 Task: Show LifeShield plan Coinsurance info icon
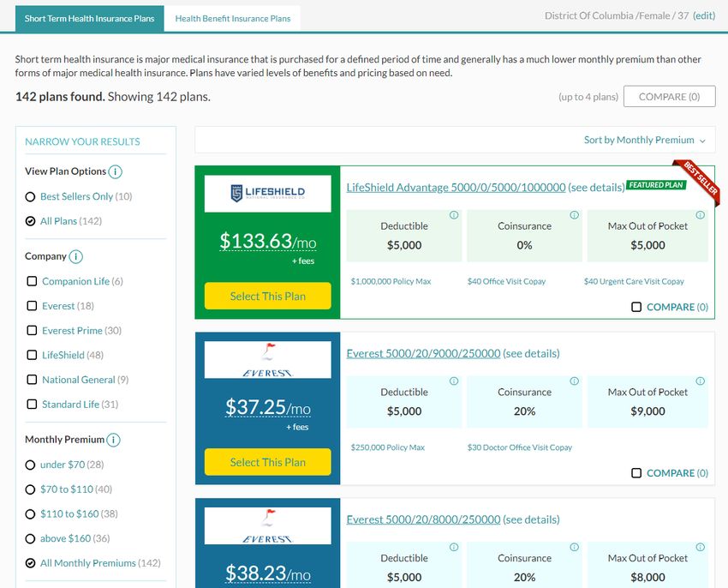(575, 215)
